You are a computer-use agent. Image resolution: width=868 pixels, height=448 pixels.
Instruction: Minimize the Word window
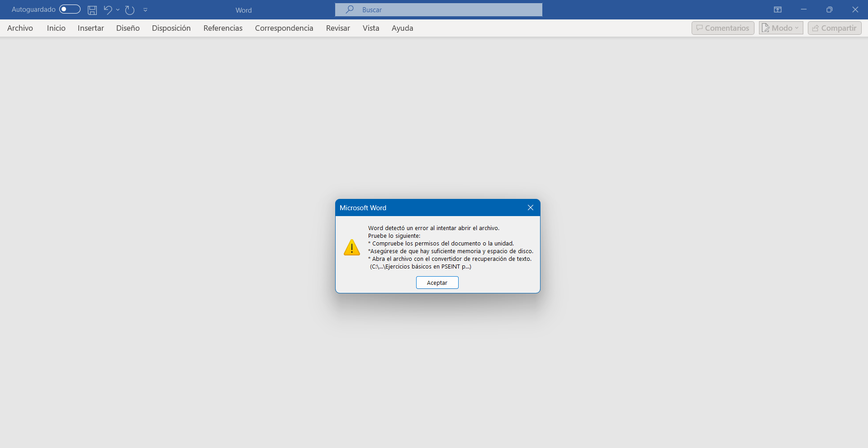tap(804, 9)
